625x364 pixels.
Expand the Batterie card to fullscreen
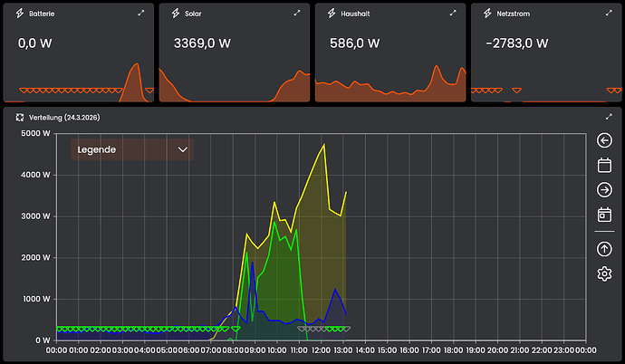[x=140, y=14]
